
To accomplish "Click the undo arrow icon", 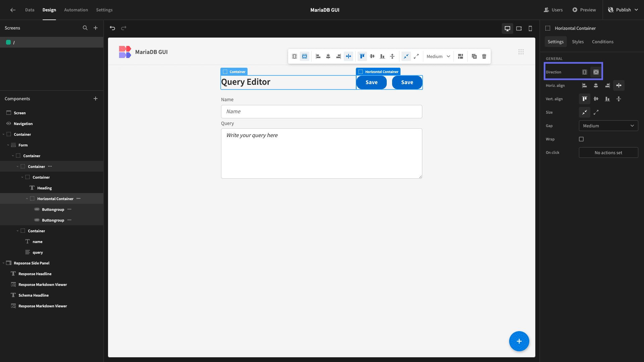I will click(112, 28).
